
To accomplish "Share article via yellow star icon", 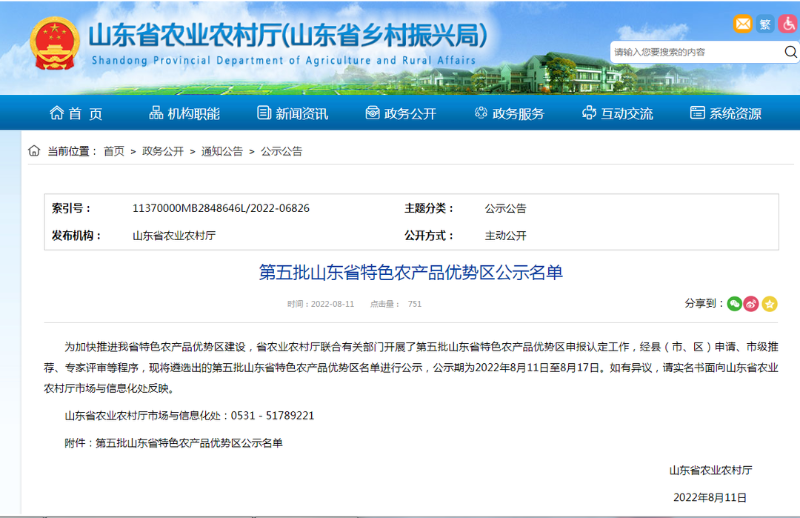I will 769,304.
